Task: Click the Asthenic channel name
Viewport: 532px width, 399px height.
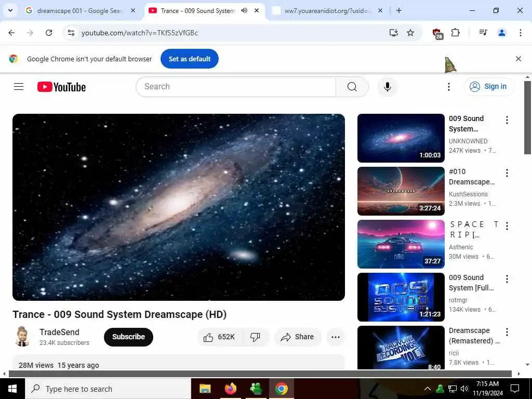Action: coord(461,247)
